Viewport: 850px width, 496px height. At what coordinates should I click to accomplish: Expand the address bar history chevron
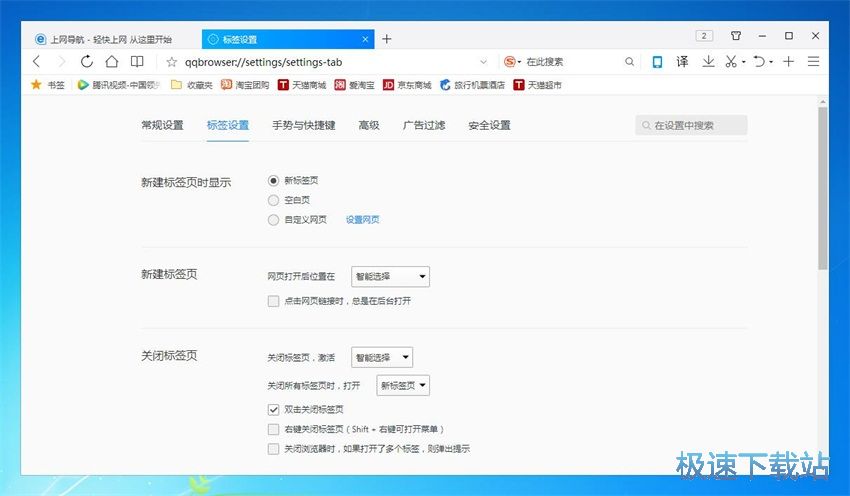[x=484, y=62]
